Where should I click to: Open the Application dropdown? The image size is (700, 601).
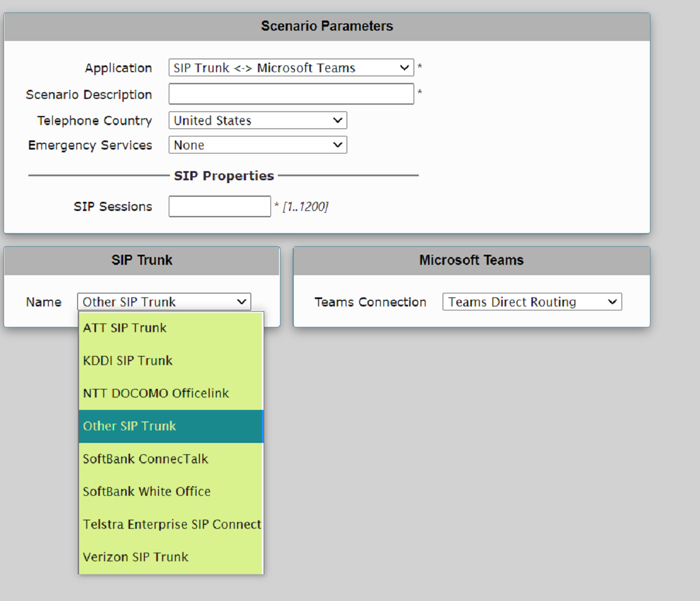pos(291,68)
